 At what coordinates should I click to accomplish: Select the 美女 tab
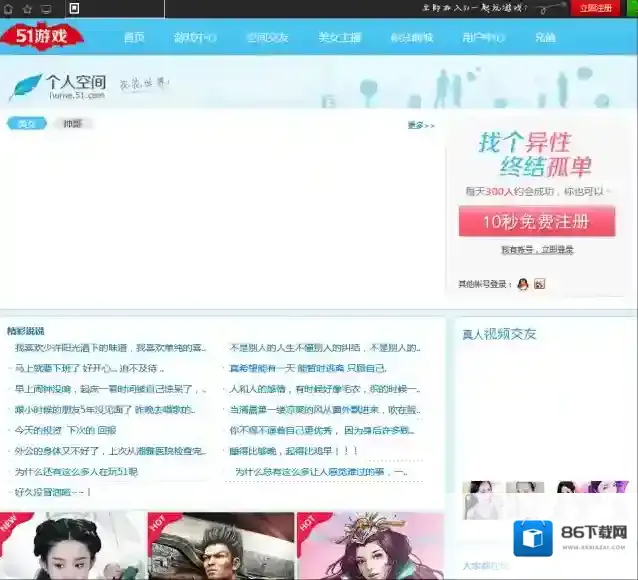point(27,123)
